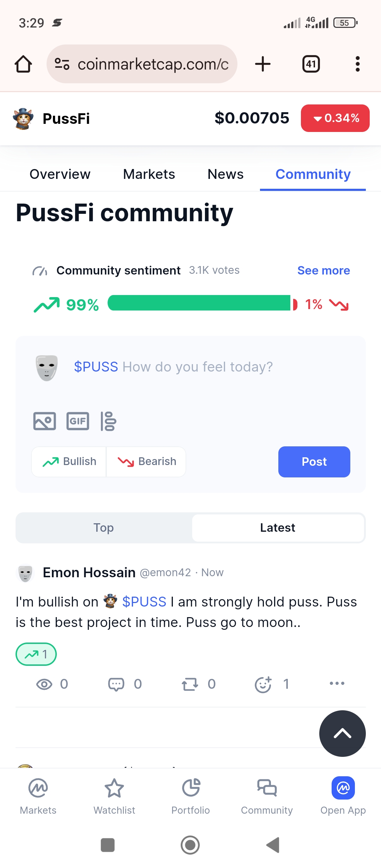Go to browser home page
This screenshot has width=381, height=868.
(x=23, y=64)
